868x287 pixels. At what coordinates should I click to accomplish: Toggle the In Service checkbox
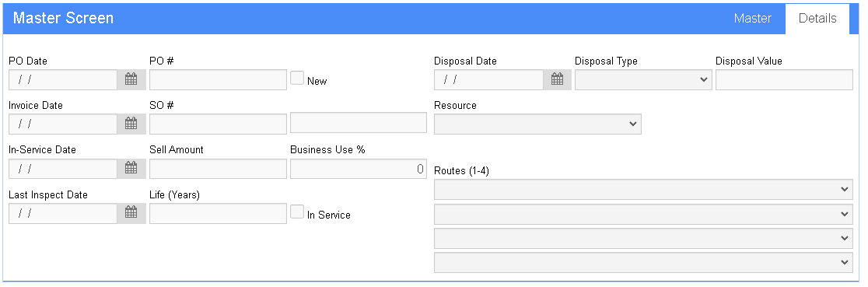pos(297,212)
